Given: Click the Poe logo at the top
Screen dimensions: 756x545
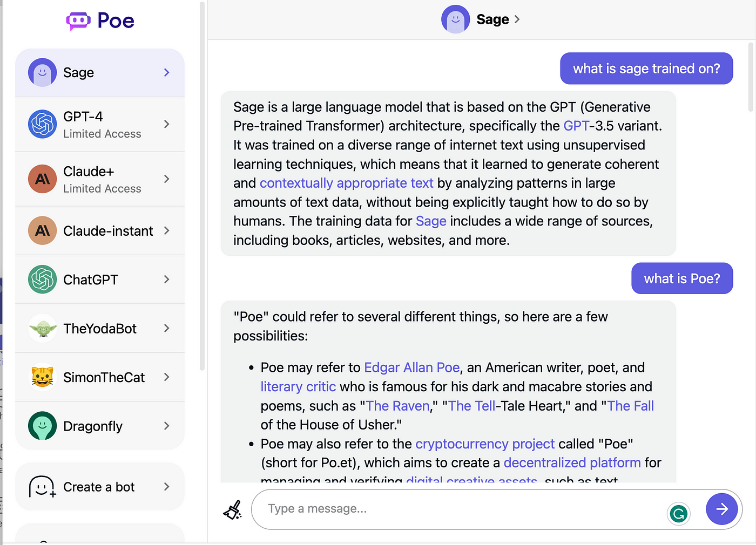Looking at the screenshot, I should 99,20.
